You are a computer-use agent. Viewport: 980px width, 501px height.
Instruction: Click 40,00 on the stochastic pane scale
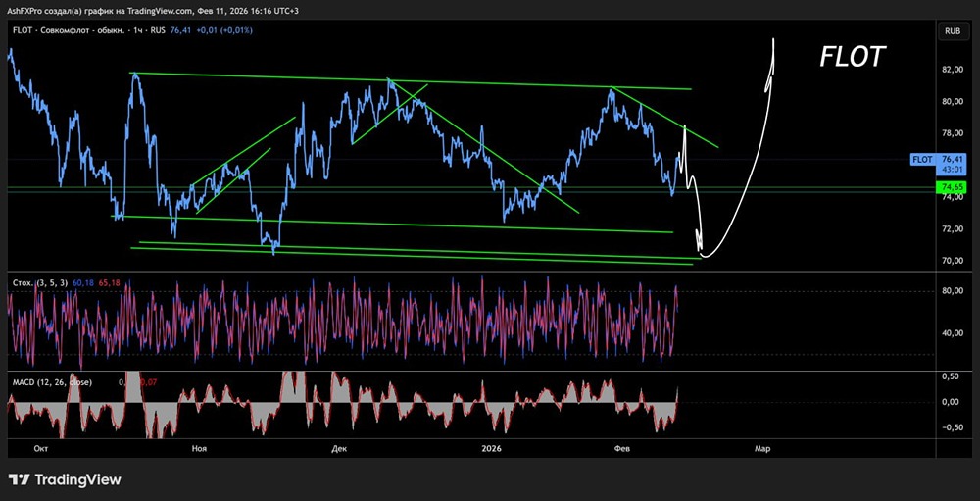(x=953, y=333)
